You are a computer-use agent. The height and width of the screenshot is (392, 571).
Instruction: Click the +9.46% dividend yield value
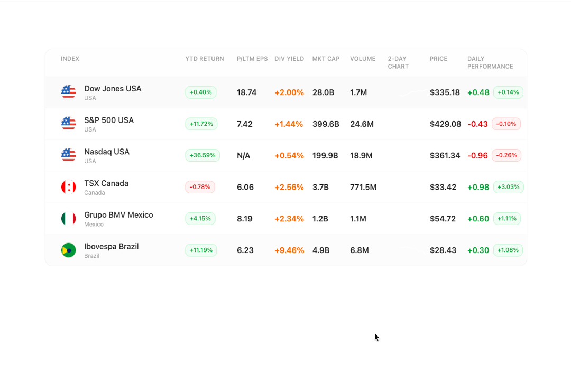pos(289,250)
